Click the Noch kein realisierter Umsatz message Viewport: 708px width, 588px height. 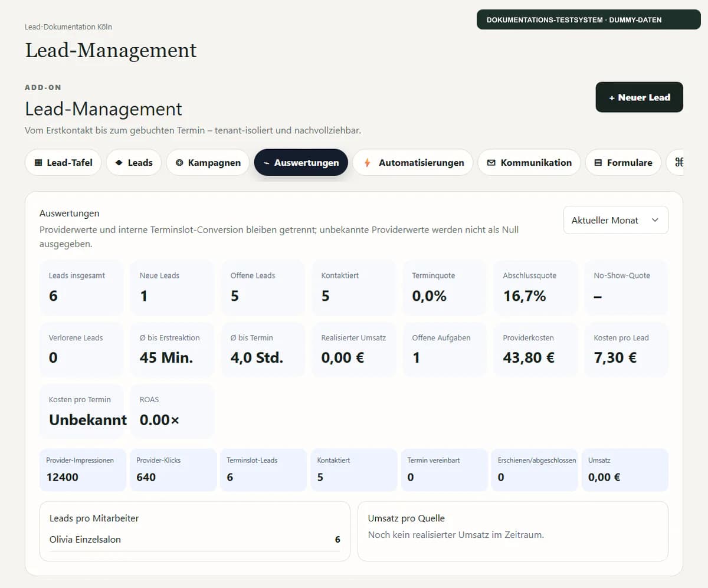(x=455, y=535)
